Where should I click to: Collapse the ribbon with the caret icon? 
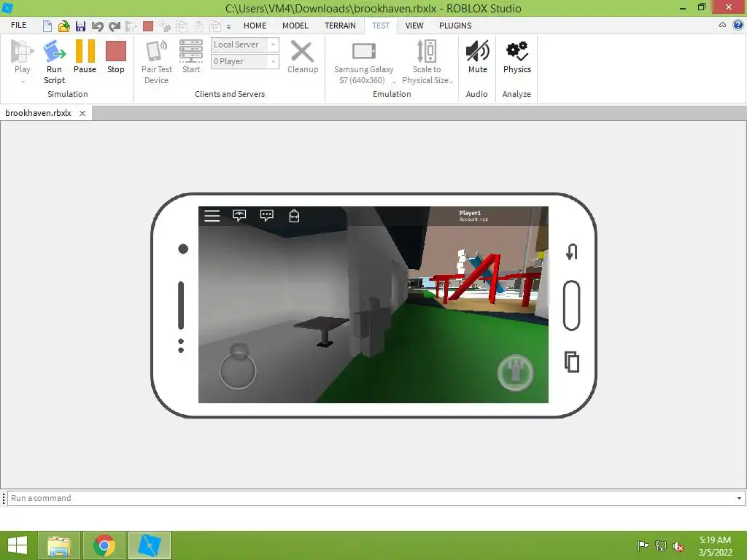point(723,26)
